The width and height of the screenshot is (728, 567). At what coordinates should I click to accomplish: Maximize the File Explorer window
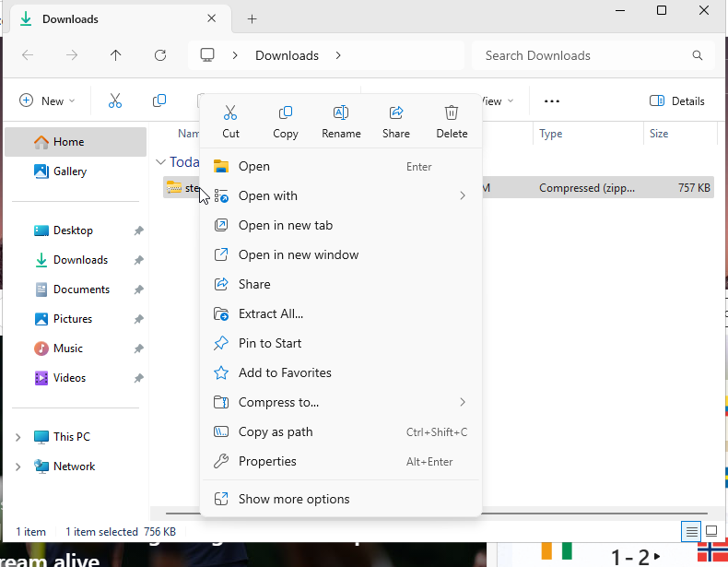(x=662, y=10)
